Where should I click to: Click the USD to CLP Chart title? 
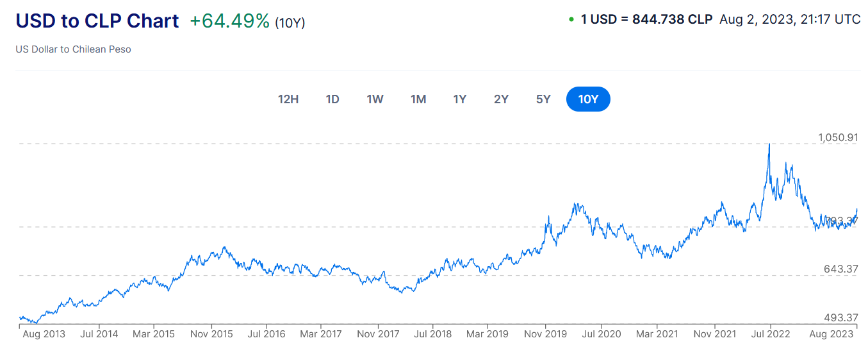pos(97,21)
